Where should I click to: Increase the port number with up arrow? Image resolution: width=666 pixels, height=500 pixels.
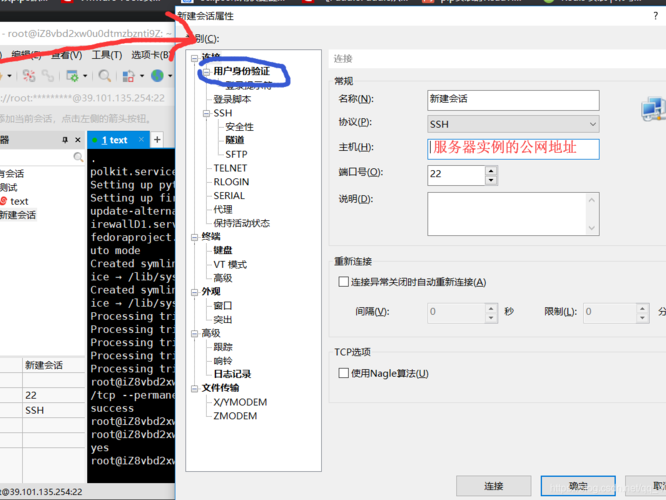491,170
